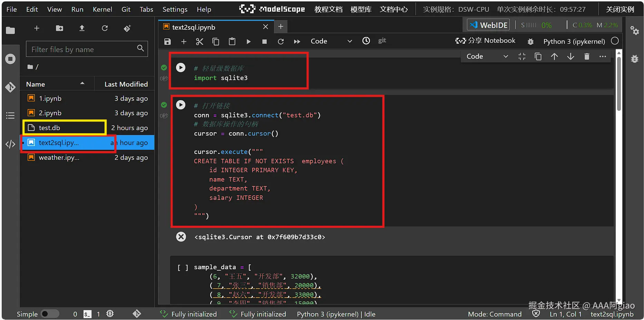Move the cell up with the arrow icon

[x=554, y=57]
